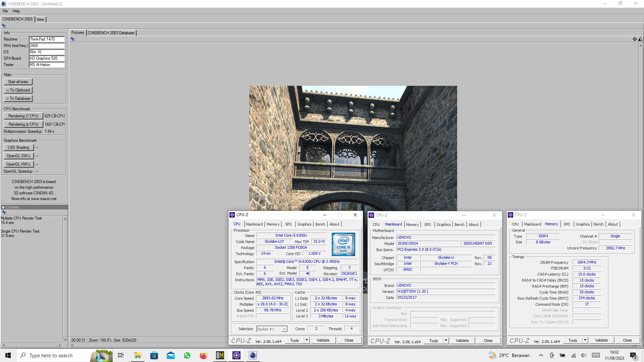
Task: Open Graphics tab in Memory CPU-Z window
Action: (x=583, y=225)
